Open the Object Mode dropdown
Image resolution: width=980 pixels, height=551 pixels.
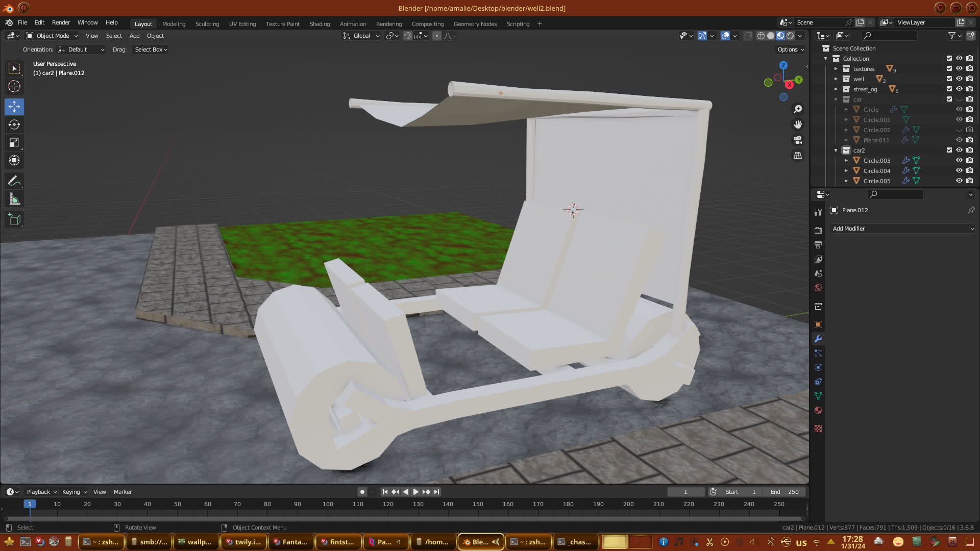[52, 36]
